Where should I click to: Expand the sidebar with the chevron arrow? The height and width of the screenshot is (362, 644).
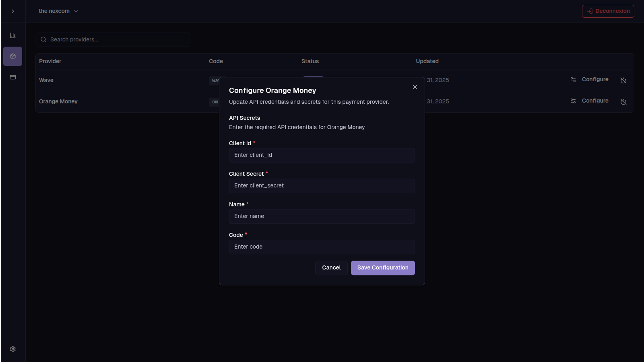[13, 11]
